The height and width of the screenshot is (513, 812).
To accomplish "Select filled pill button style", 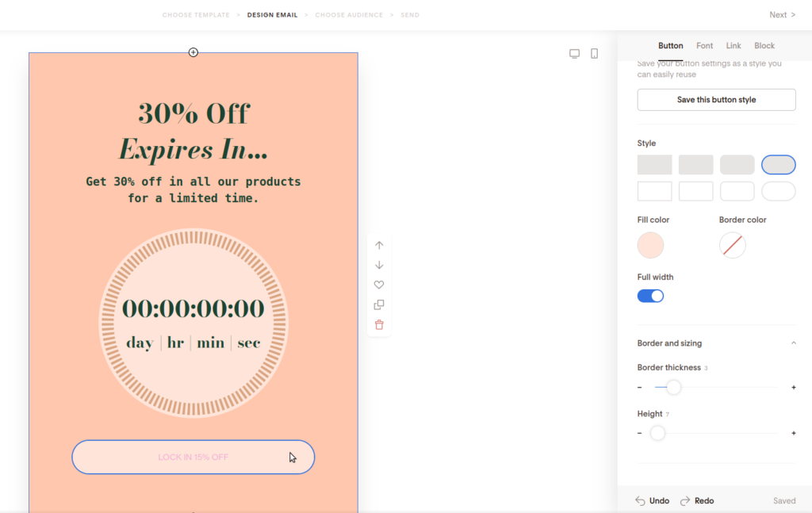I will 779,165.
